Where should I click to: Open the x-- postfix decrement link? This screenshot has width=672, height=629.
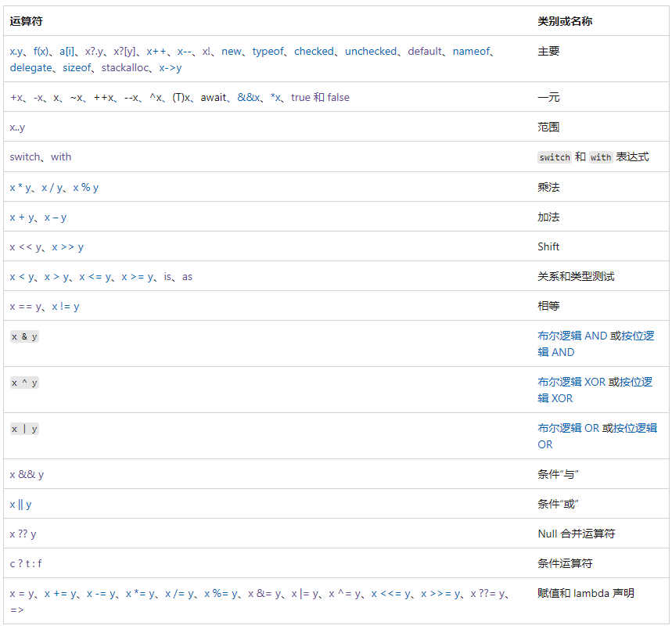click(185, 52)
